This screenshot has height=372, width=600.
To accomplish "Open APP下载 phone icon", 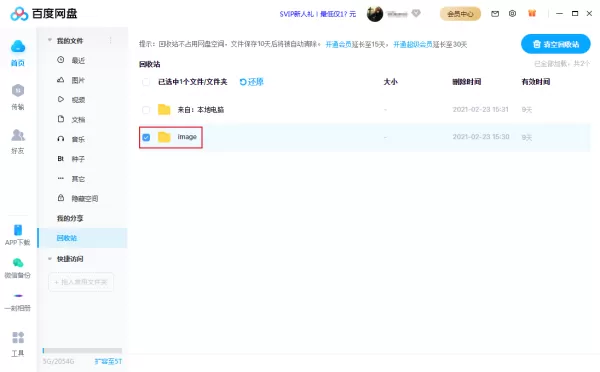I will [x=18, y=230].
